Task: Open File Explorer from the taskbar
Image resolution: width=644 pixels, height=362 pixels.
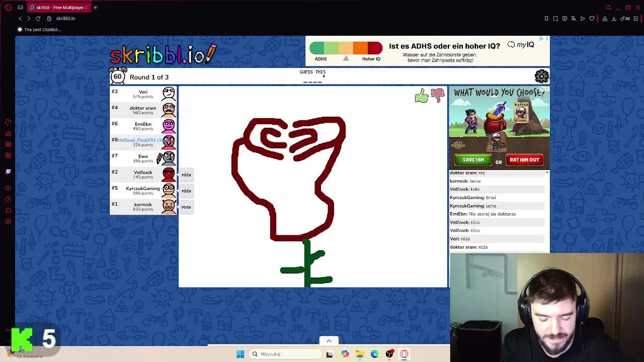Action: tap(360, 354)
